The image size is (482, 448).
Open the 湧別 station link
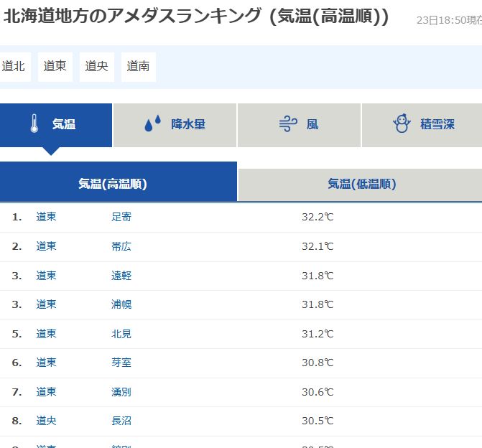pyautogui.click(x=121, y=392)
